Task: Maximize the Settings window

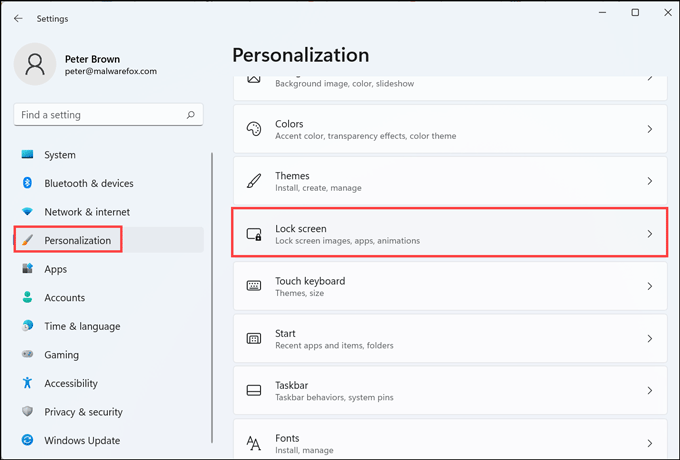Action: click(x=635, y=13)
